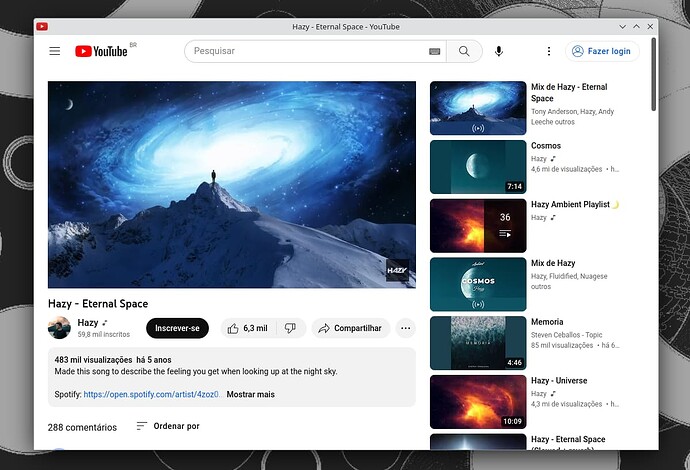
Task: Expand description with Mostrar mais
Action: 250,394
